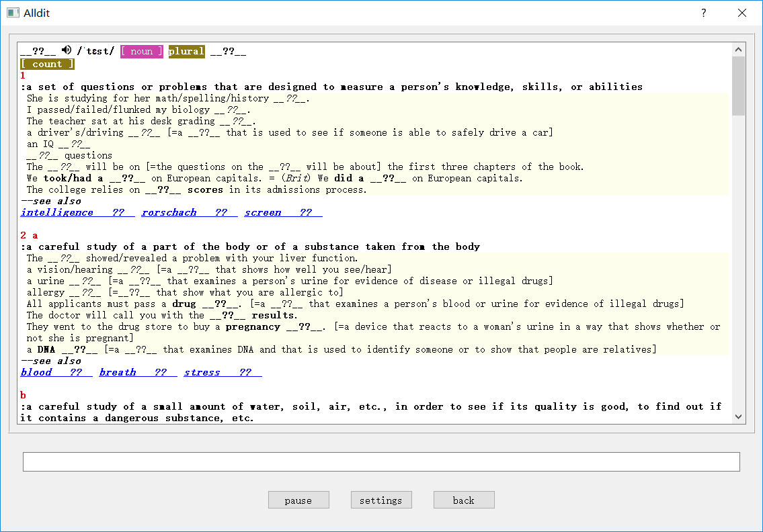Click the 'count' grammar tag
The width and height of the screenshot is (763, 532).
[47, 64]
